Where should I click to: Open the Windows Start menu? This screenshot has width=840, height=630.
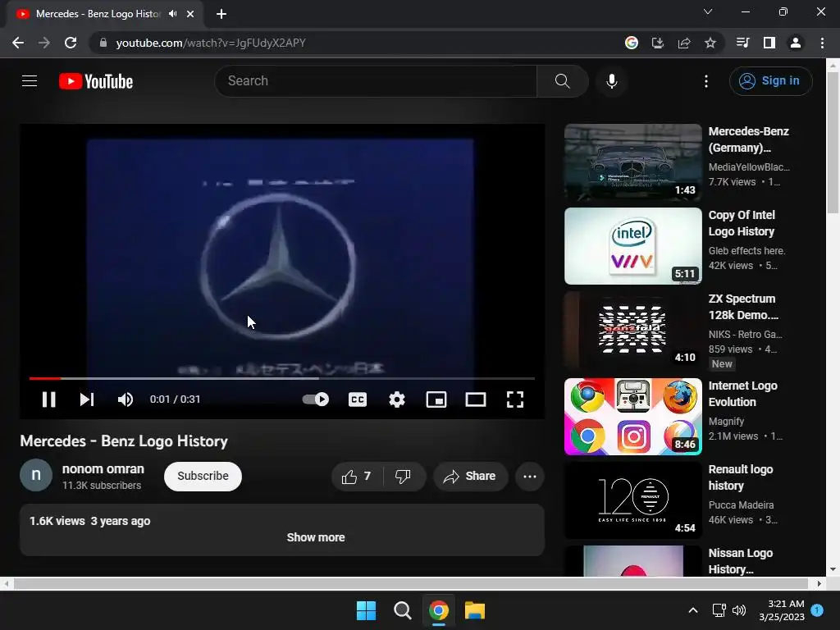(x=367, y=610)
